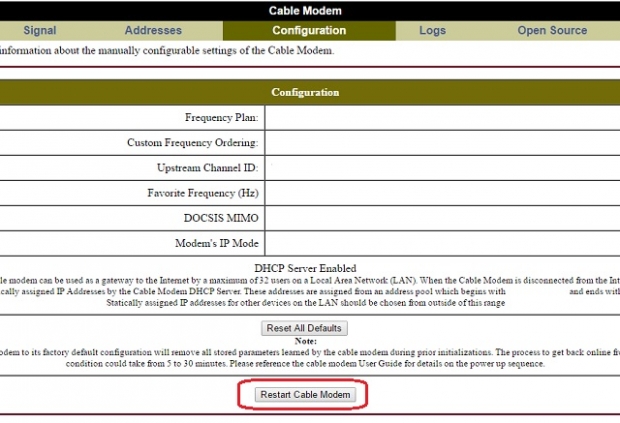This screenshot has width=620, height=423.
Task: Go to the Open Source tab
Action: click(x=552, y=30)
